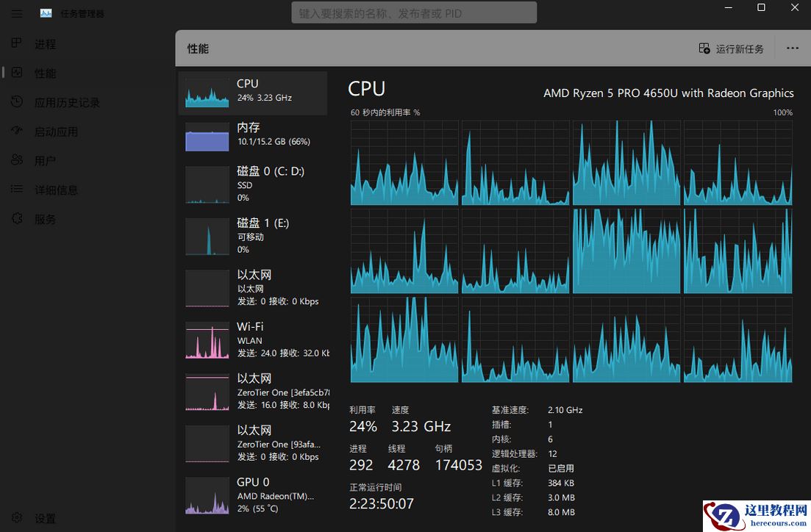
Task: Open the more options (…) menu
Action: pyautogui.click(x=792, y=48)
